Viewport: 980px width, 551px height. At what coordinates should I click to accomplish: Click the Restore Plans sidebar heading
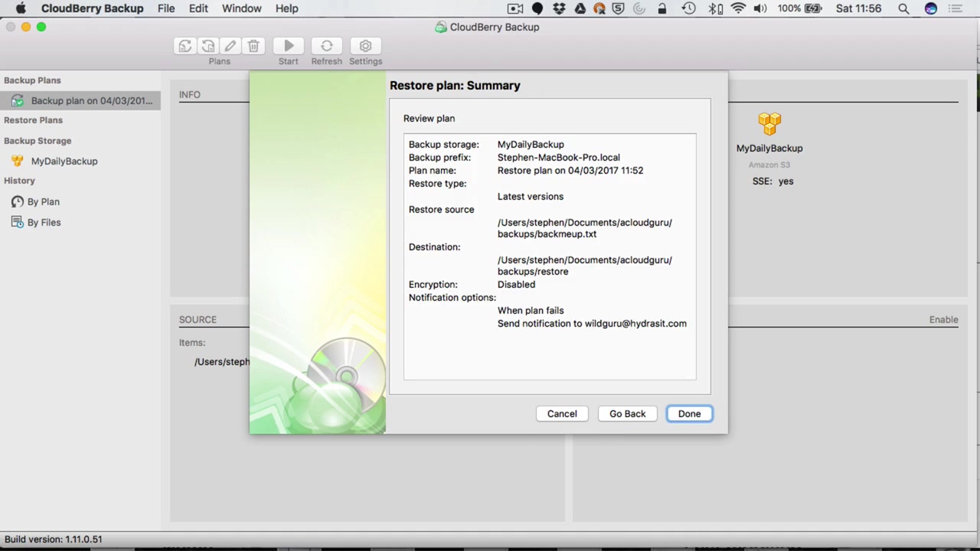(33, 120)
